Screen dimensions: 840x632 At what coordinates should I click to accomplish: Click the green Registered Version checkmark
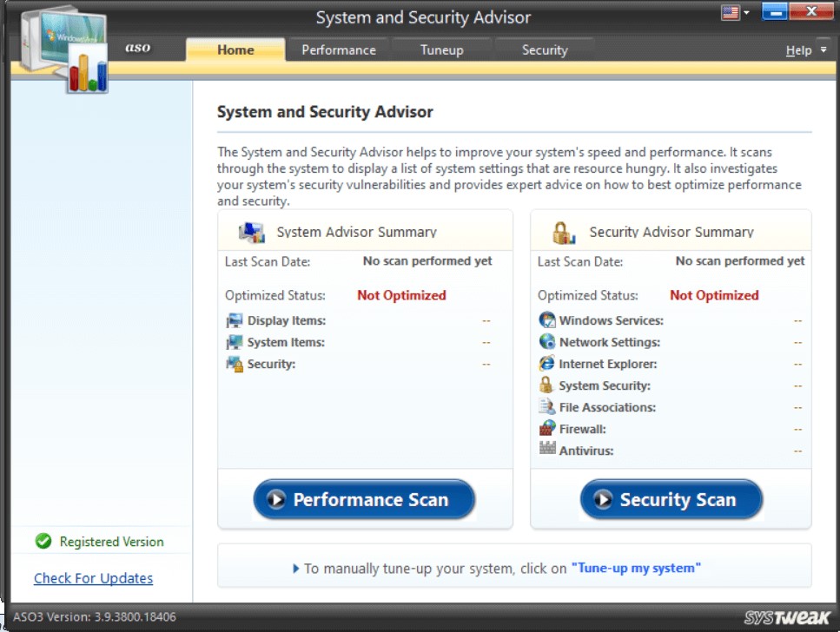[x=43, y=541]
